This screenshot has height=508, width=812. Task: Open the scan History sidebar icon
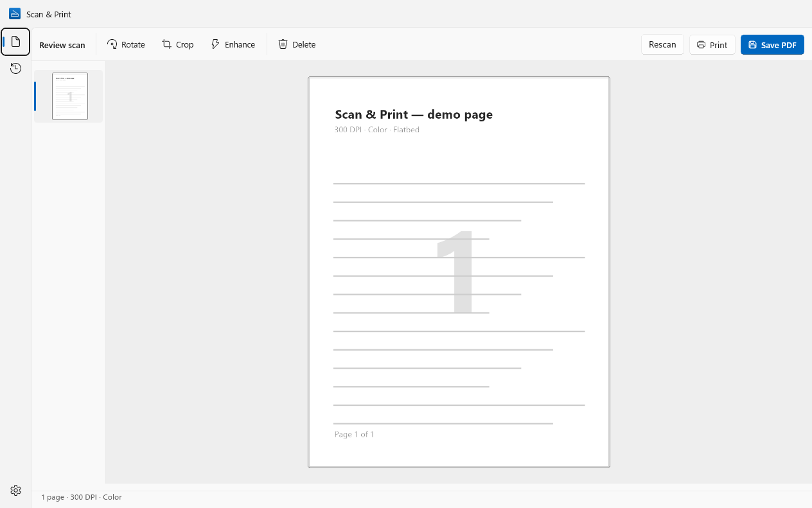[15, 68]
